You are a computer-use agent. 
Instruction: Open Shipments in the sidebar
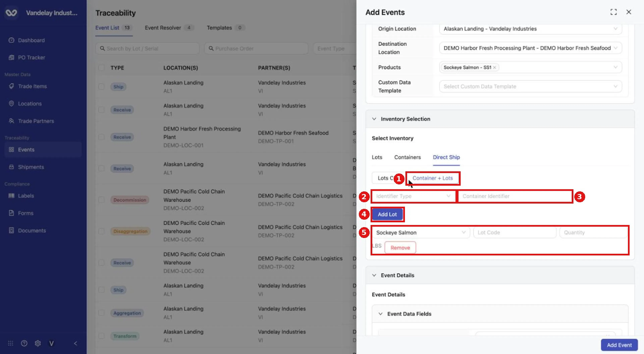coord(31,167)
